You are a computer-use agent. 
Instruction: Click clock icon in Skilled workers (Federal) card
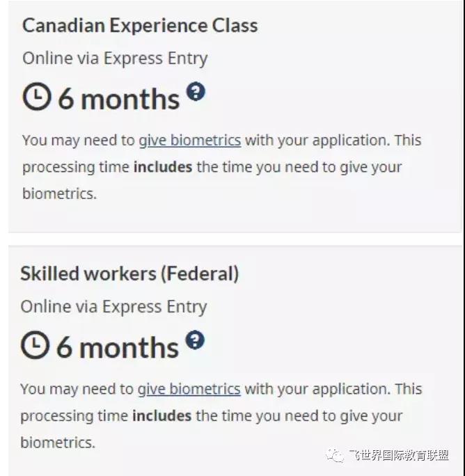click(35, 345)
